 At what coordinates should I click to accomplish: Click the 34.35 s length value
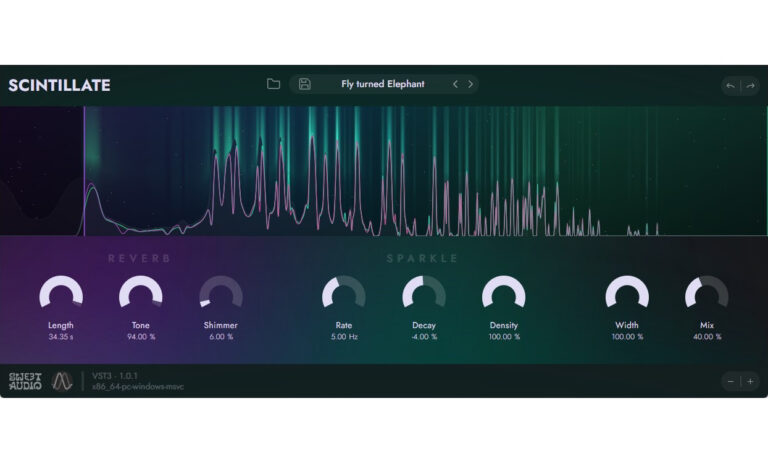point(61,337)
